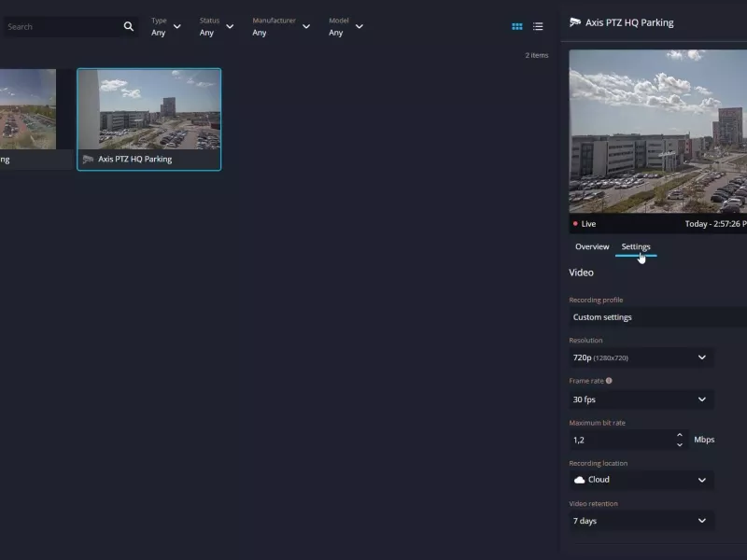The width and height of the screenshot is (747, 560).
Task: Increase the maximum bit rate with up arrow
Action: pyautogui.click(x=680, y=434)
